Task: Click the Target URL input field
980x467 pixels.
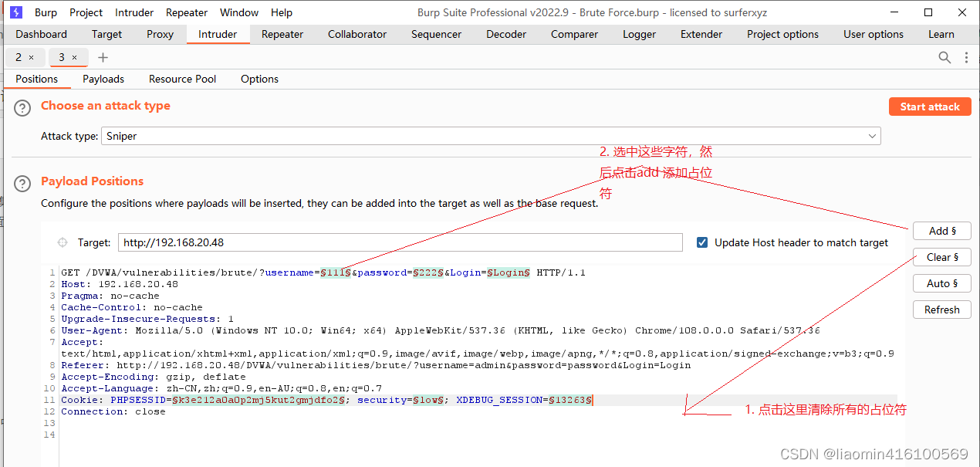Action: (x=400, y=242)
